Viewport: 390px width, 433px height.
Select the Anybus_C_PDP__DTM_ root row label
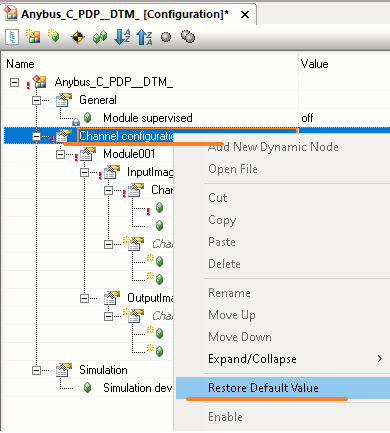tap(114, 82)
